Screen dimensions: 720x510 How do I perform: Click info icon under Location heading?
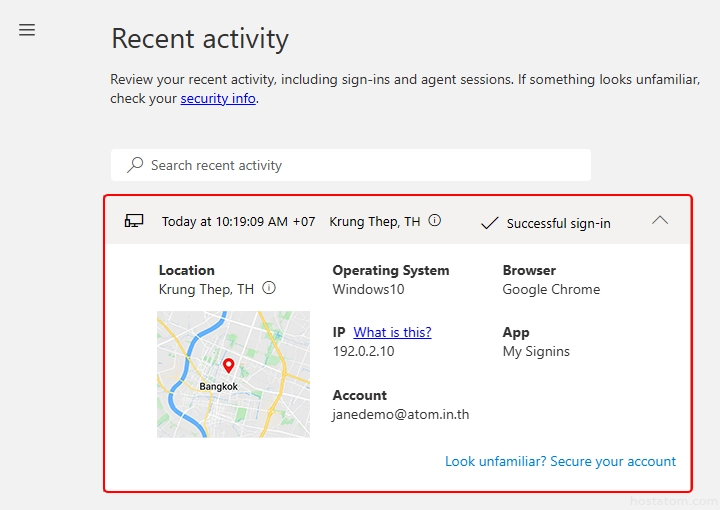click(269, 288)
